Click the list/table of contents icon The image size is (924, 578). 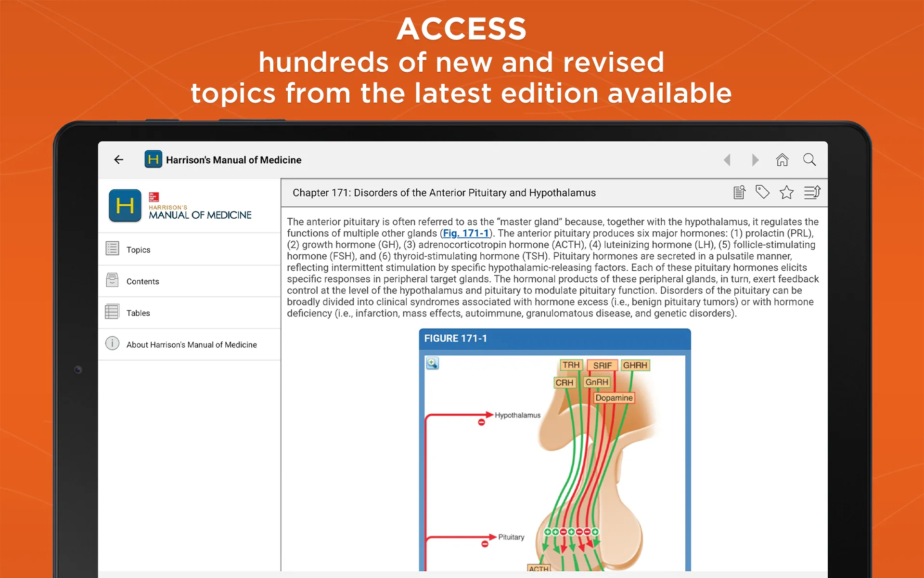click(812, 194)
